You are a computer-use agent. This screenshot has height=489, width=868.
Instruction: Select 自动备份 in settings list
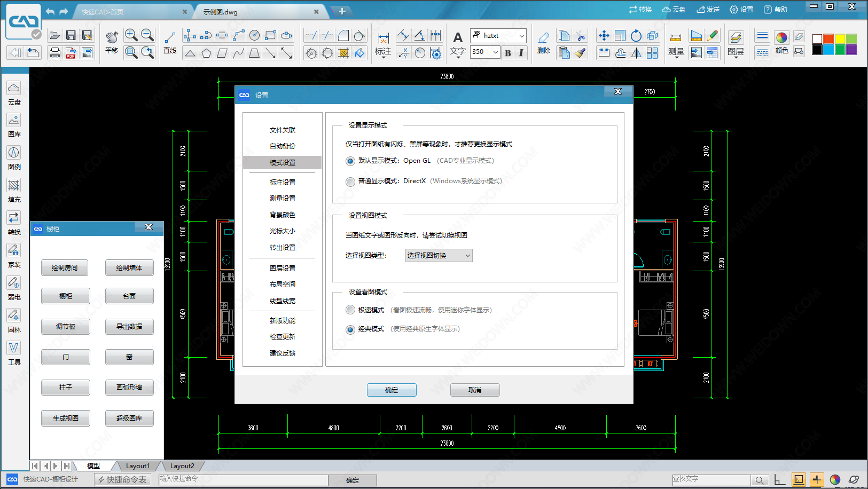283,146
